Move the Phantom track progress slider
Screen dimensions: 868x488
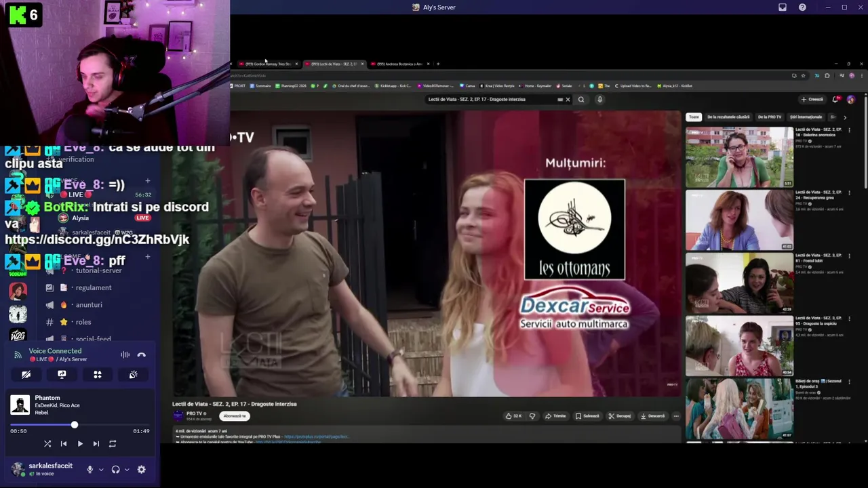[x=75, y=425]
